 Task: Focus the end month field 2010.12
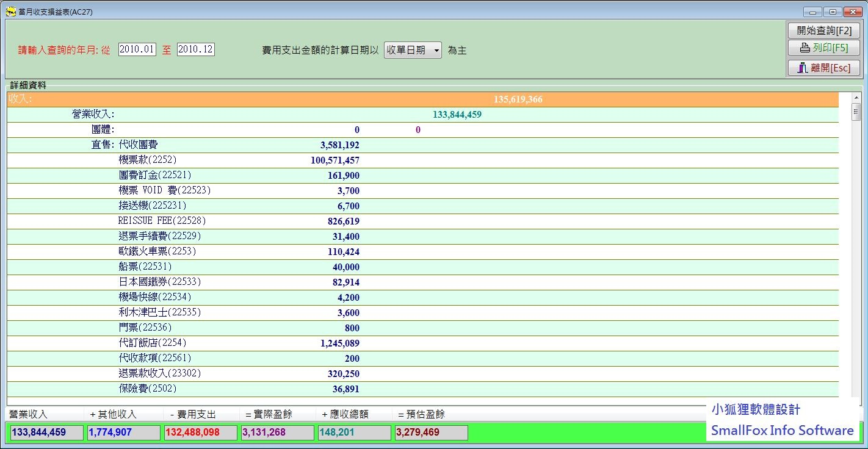(x=196, y=49)
